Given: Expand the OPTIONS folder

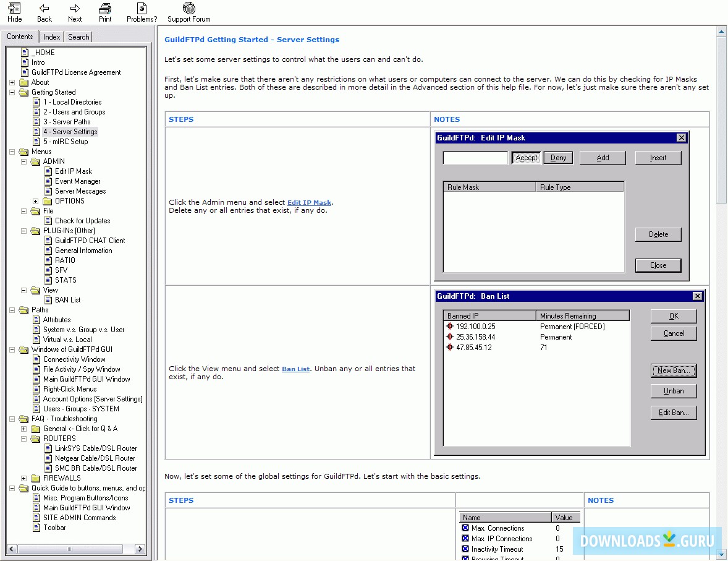Looking at the screenshot, I should coord(36,200).
